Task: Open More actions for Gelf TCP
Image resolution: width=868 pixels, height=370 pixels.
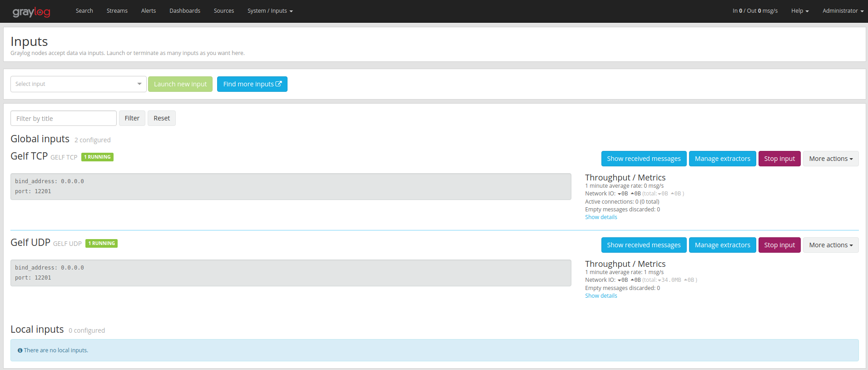Action: pos(831,159)
